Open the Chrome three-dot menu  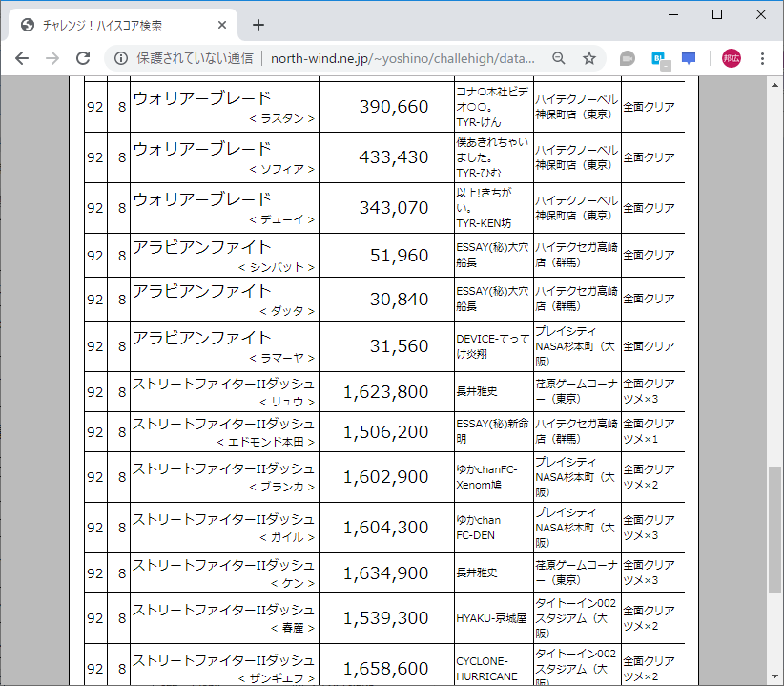[762, 58]
